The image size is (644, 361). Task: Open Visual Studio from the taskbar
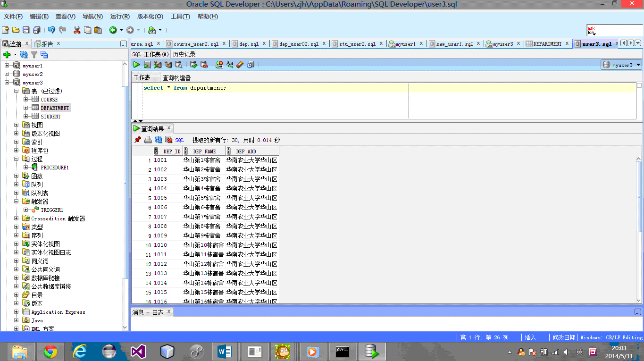click(x=138, y=352)
